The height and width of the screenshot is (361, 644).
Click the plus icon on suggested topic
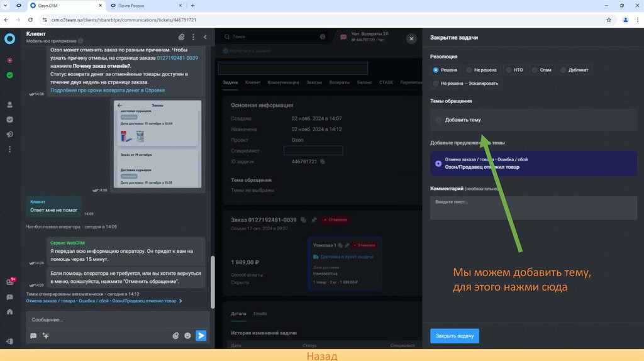(438, 164)
